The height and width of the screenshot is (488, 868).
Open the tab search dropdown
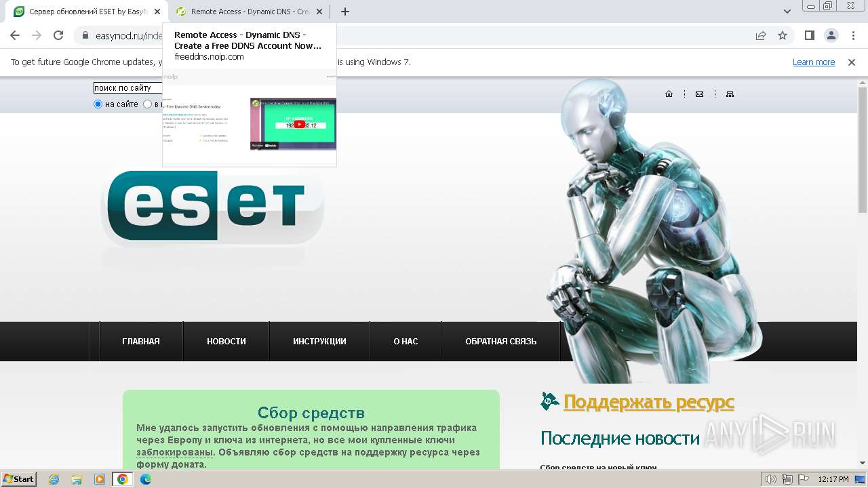(787, 12)
